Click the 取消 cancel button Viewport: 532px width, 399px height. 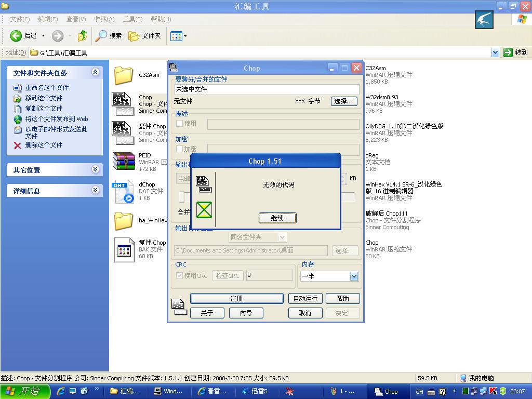pos(305,313)
